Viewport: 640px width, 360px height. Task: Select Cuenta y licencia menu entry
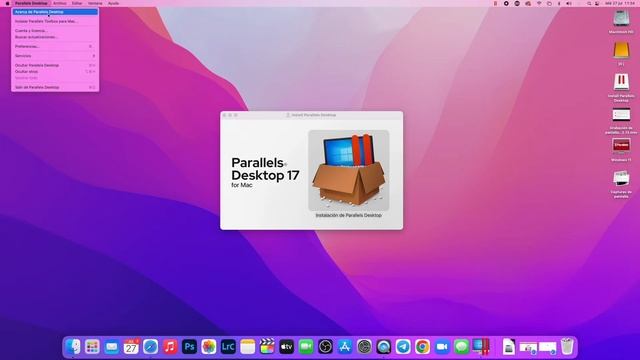tap(55, 31)
